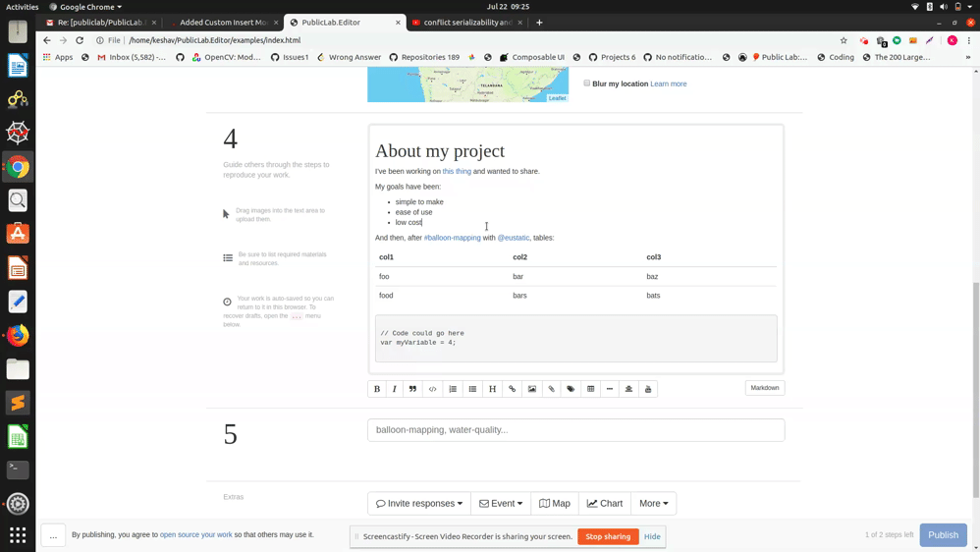Click the code block in editor
The image size is (980, 552).
575,338
